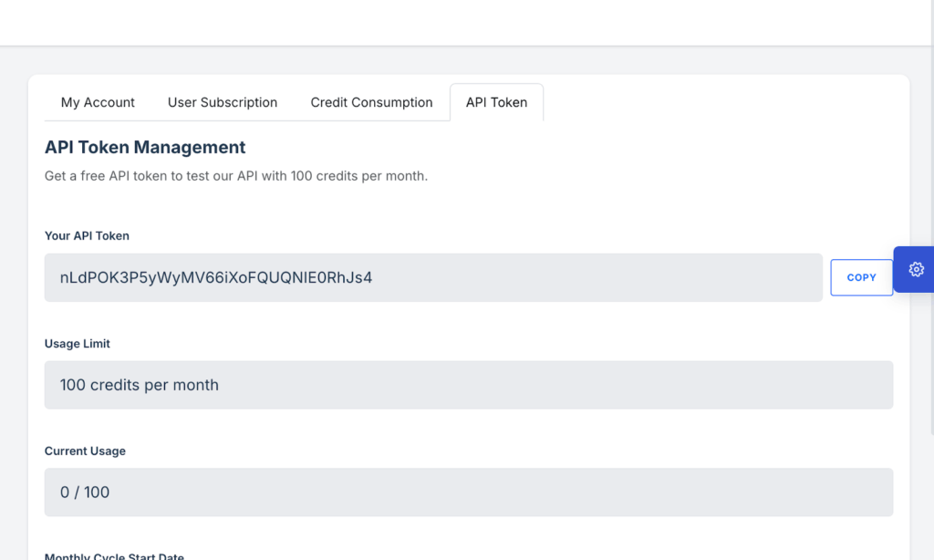Go to the Credit Consumption tab
934x560 pixels.
pos(371,102)
